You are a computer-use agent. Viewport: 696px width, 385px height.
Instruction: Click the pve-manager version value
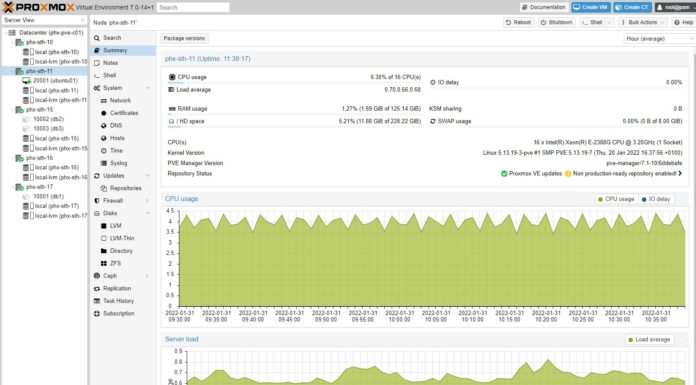click(644, 163)
